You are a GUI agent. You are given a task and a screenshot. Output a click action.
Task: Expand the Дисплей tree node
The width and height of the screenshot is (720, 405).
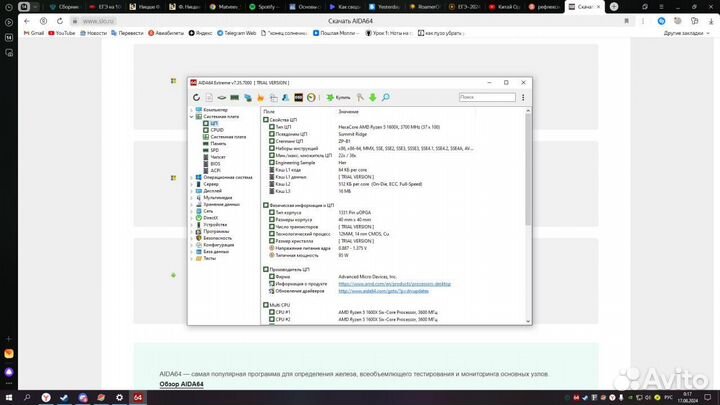point(192,191)
